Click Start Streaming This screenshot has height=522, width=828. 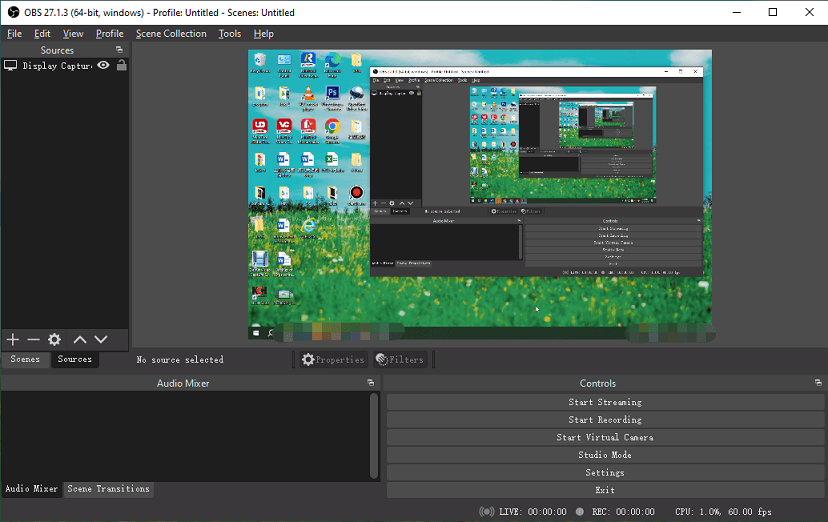click(605, 402)
